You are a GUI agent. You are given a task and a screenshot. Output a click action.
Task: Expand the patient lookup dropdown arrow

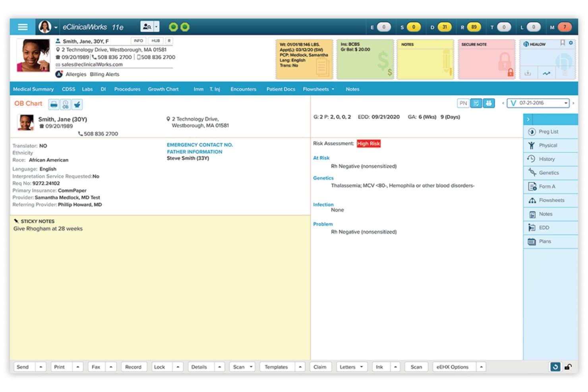pyautogui.click(x=157, y=27)
